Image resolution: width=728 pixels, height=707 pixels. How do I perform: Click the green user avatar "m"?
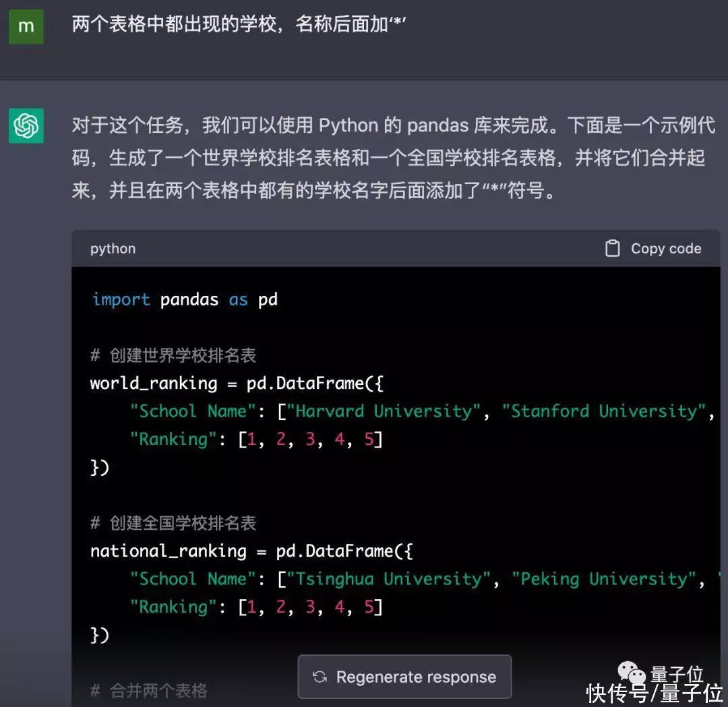pyautogui.click(x=26, y=26)
